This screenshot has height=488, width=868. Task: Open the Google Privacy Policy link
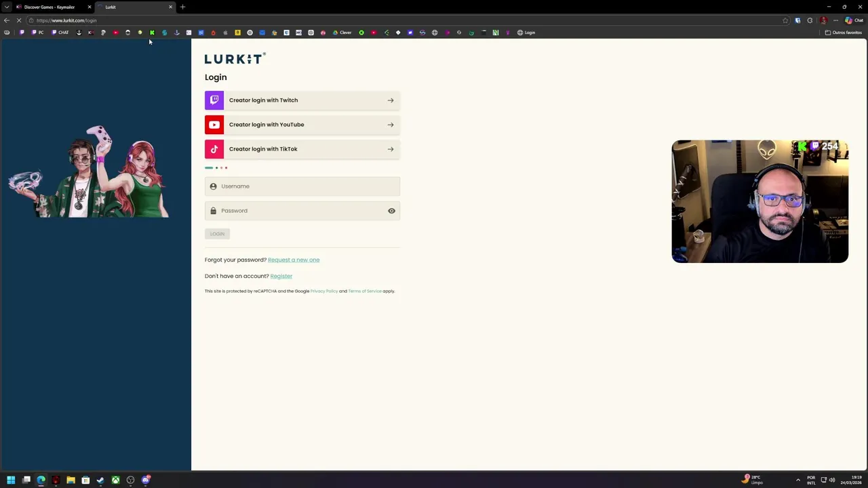coord(324,291)
